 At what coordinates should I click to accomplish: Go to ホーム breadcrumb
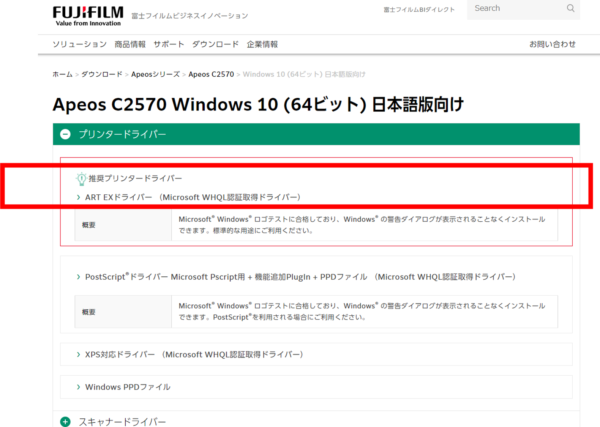click(62, 75)
